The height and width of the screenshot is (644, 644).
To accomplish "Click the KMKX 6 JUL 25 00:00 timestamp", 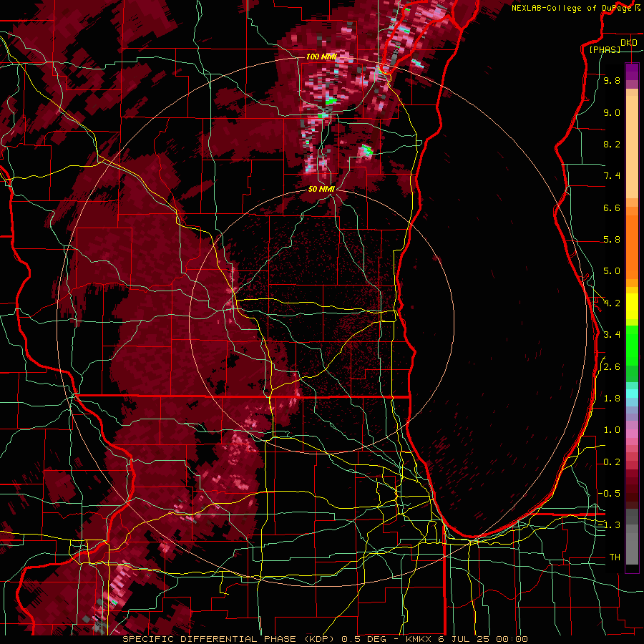I will 467,639.
